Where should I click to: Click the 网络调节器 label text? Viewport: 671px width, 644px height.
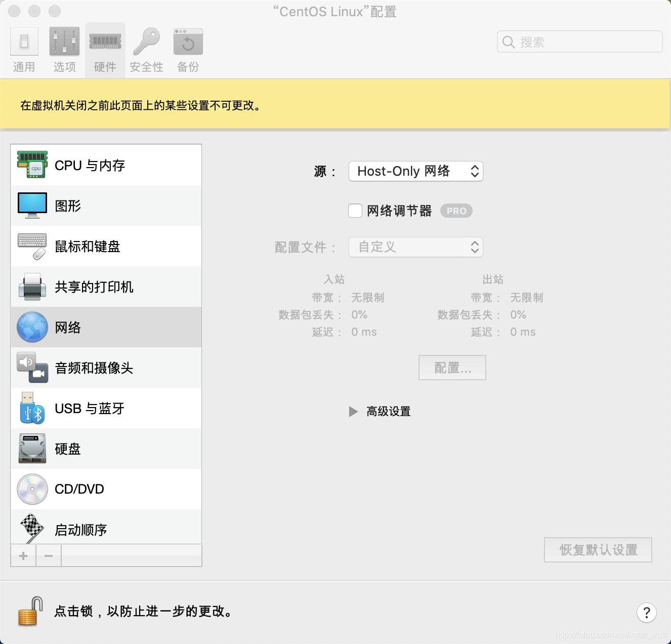(399, 211)
